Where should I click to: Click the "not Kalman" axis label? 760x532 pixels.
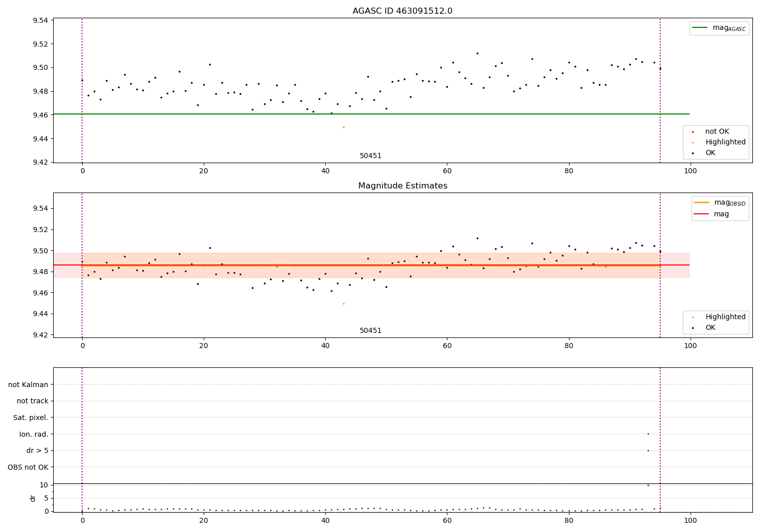pyautogui.click(x=28, y=385)
